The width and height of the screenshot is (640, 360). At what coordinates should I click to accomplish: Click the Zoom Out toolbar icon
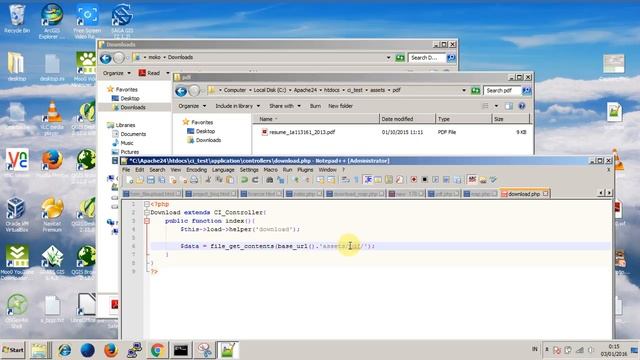[x=307, y=180]
